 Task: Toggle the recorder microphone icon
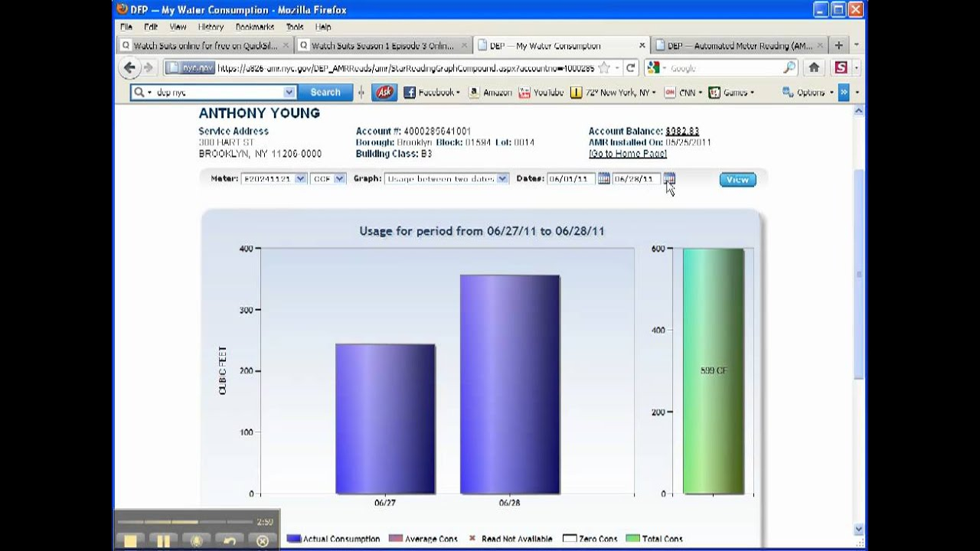(x=196, y=541)
